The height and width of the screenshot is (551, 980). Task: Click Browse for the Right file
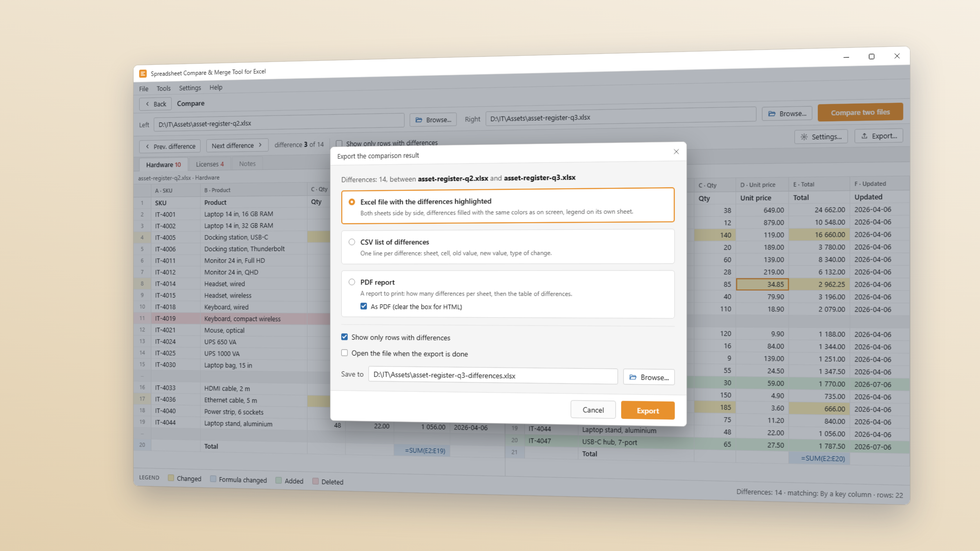tap(787, 113)
